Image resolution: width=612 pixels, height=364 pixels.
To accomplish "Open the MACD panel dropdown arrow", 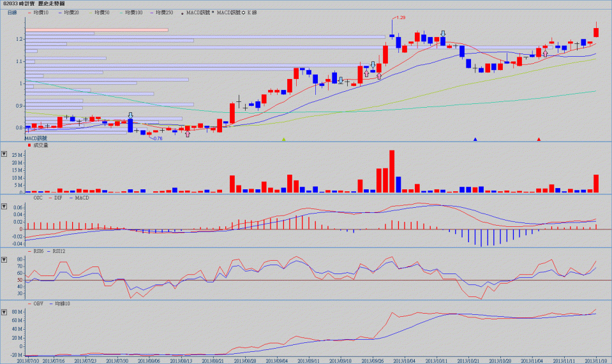I will pyautogui.click(x=5, y=207).
